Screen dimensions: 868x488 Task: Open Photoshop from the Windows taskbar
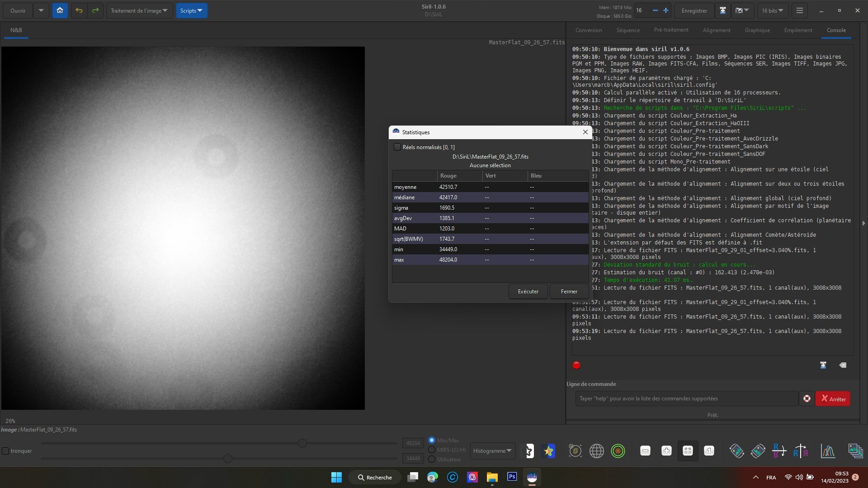coord(512,477)
